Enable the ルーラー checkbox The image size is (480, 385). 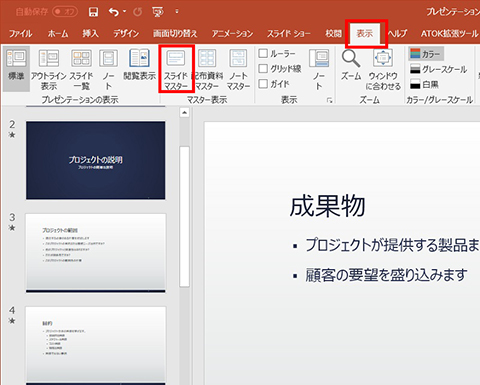point(263,53)
